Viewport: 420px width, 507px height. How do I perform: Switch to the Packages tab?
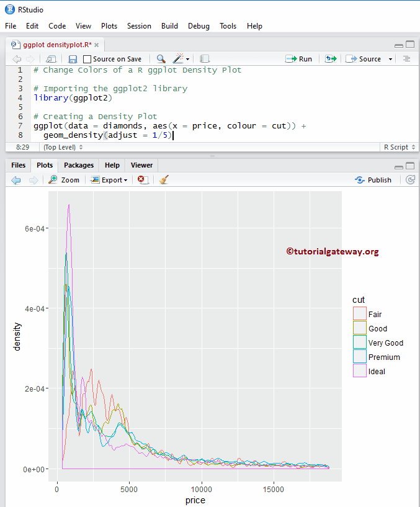79,165
